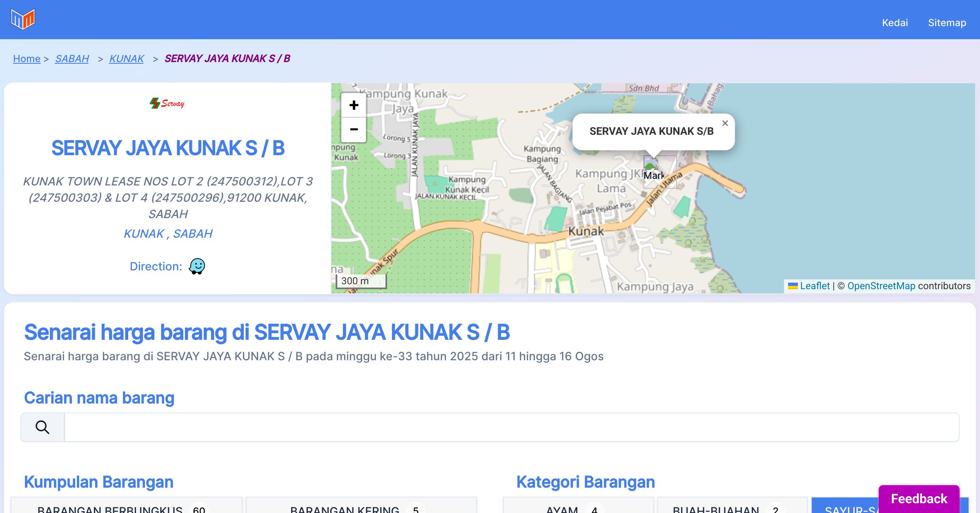Image resolution: width=980 pixels, height=513 pixels.
Task: Open KUNAK breadcrumb link
Action: 127,58
